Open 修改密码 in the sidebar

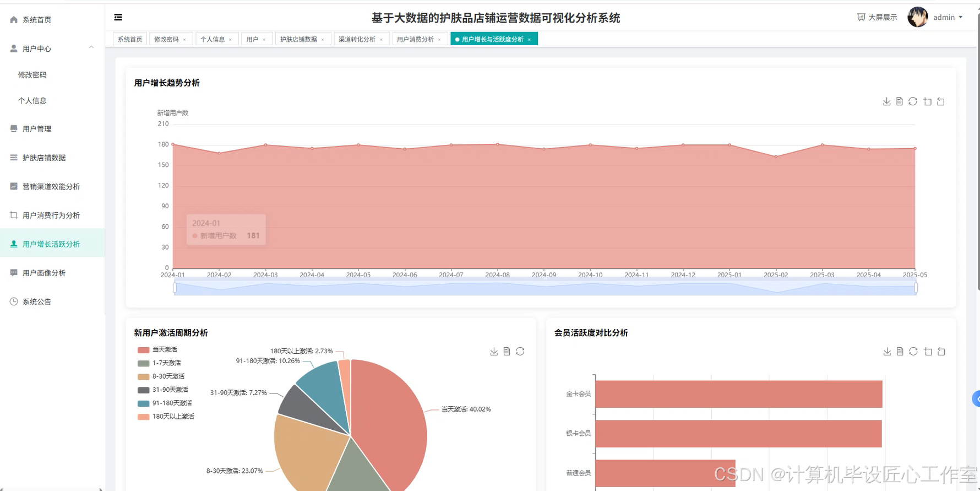pyautogui.click(x=32, y=75)
